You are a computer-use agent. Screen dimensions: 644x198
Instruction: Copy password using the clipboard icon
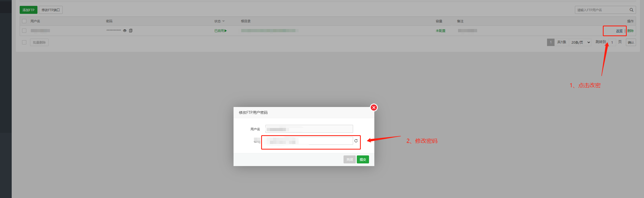pos(131,31)
